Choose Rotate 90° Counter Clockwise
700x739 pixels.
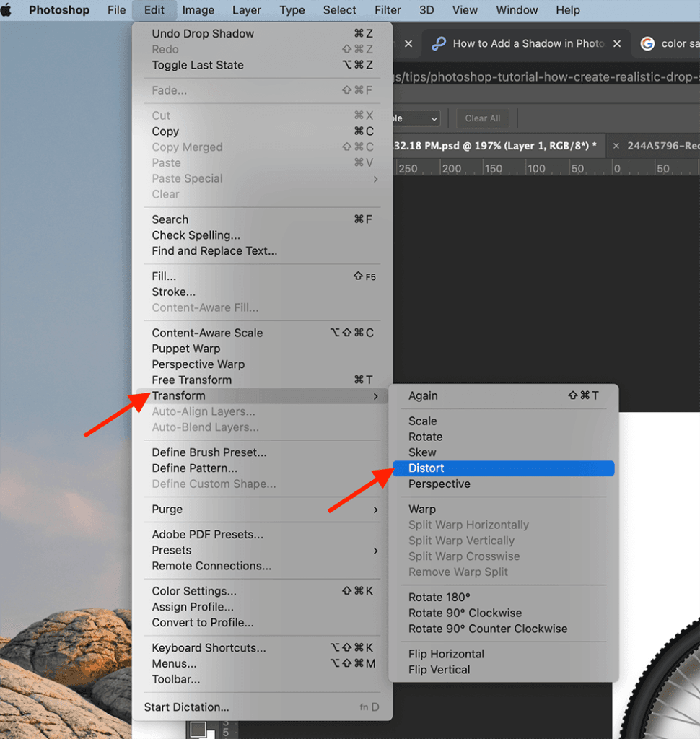click(x=504, y=629)
